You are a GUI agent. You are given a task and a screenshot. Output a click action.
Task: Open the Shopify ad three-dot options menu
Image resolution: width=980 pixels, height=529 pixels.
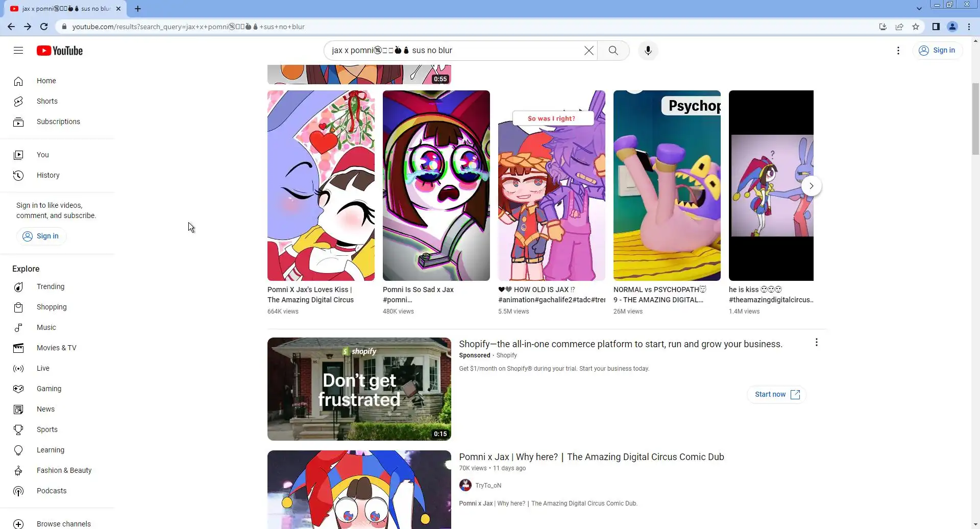[817, 343]
